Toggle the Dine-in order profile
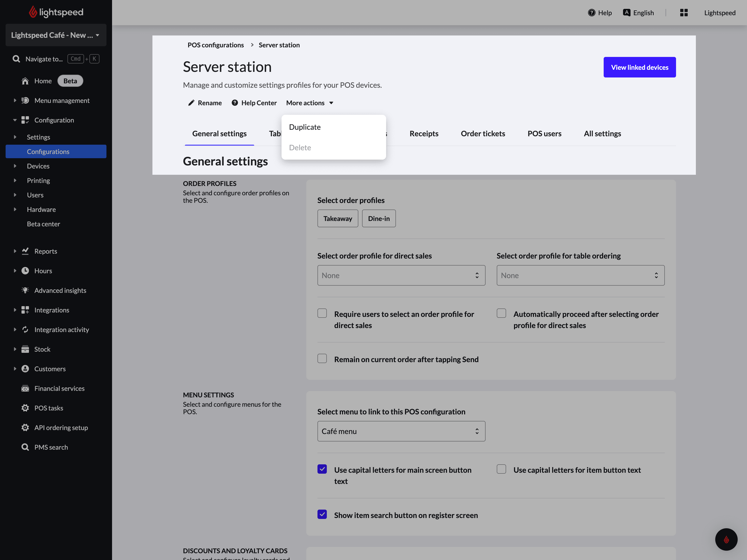 click(x=379, y=219)
